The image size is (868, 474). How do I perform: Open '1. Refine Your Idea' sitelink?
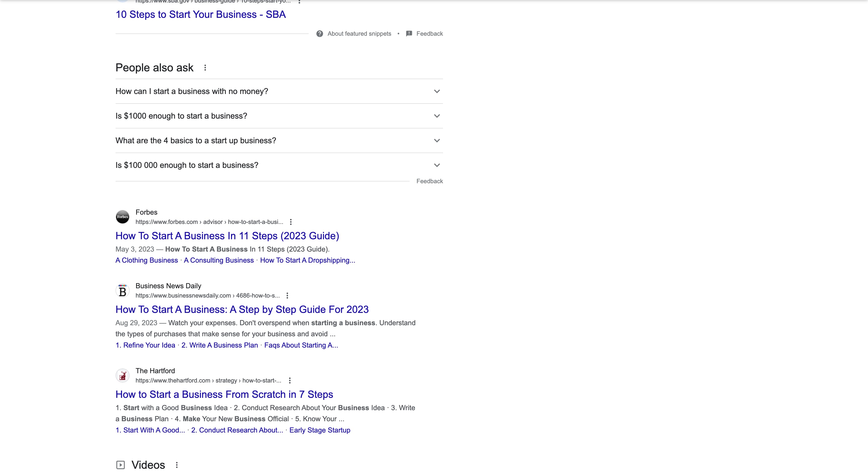point(145,345)
